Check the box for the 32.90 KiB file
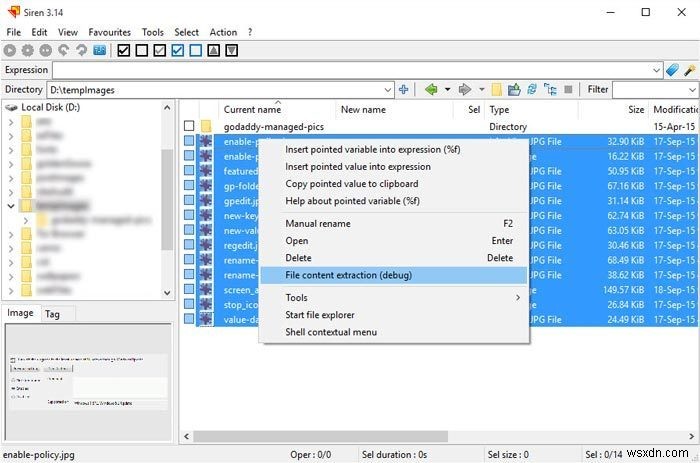 coord(189,141)
